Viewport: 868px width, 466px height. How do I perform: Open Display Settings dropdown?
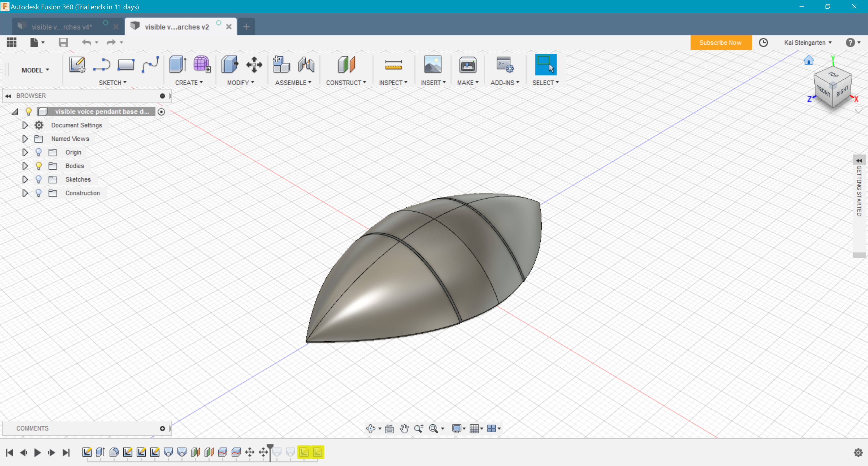459,428
